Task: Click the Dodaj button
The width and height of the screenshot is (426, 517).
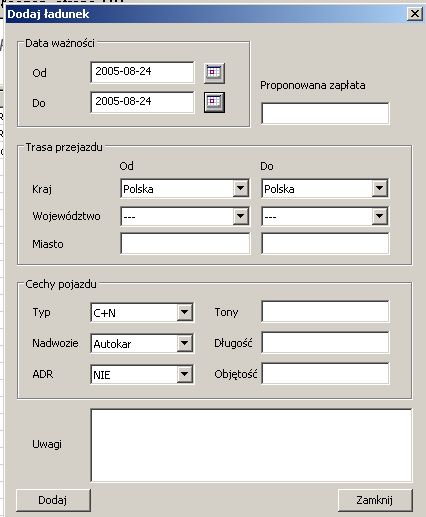Action: coord(53,500)
